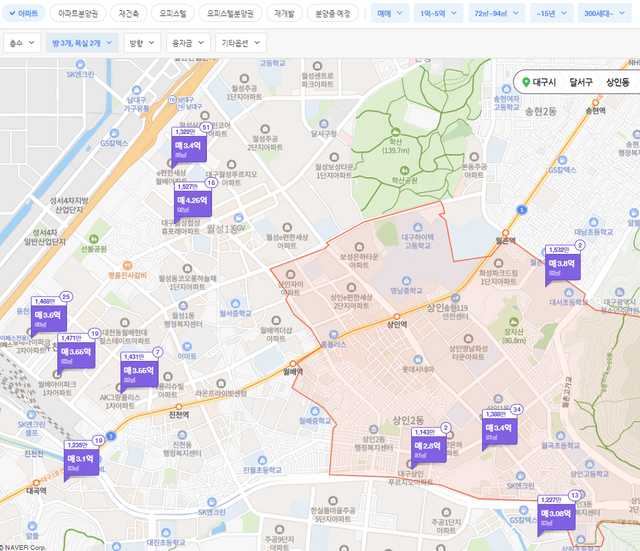Viewport: 640px width, 551px height.
Task: Toggle the 아파트분양권 filter chip
Action: tap(78, 13)
